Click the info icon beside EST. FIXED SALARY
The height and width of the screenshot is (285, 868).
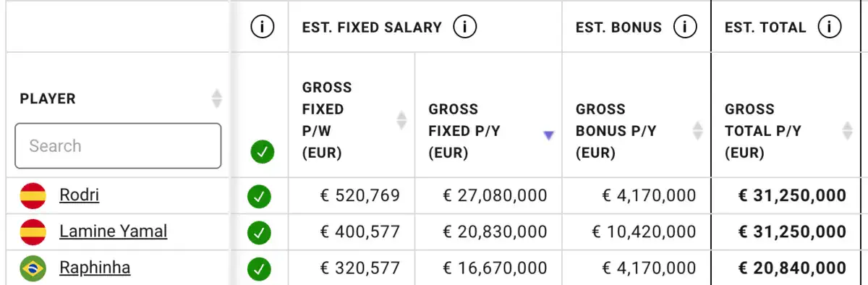click(465, 27)
